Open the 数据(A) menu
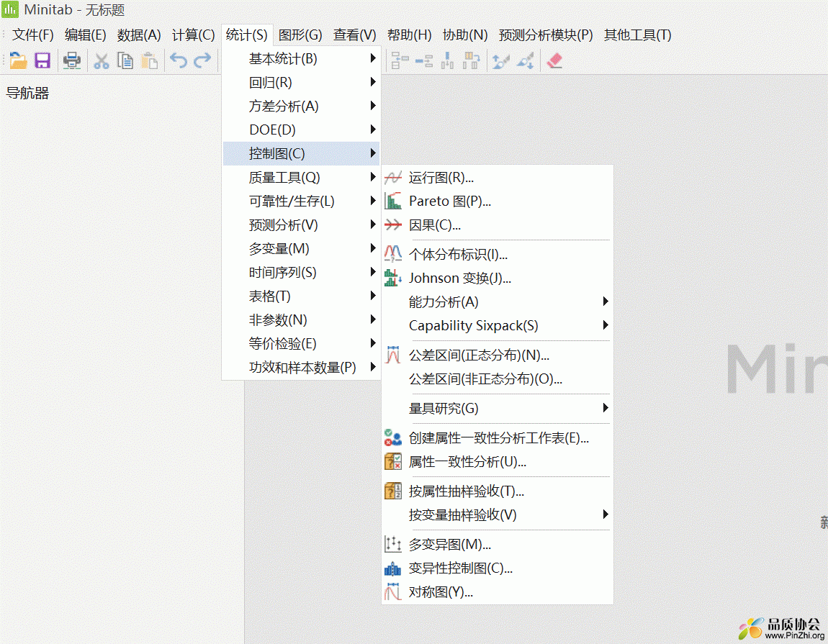 pos(139,35)
